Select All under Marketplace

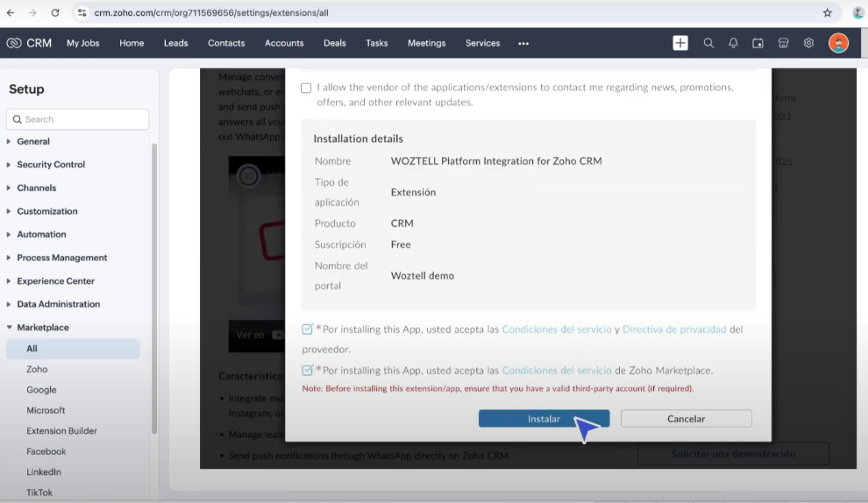pyautogui.click(x=73, y=349)
